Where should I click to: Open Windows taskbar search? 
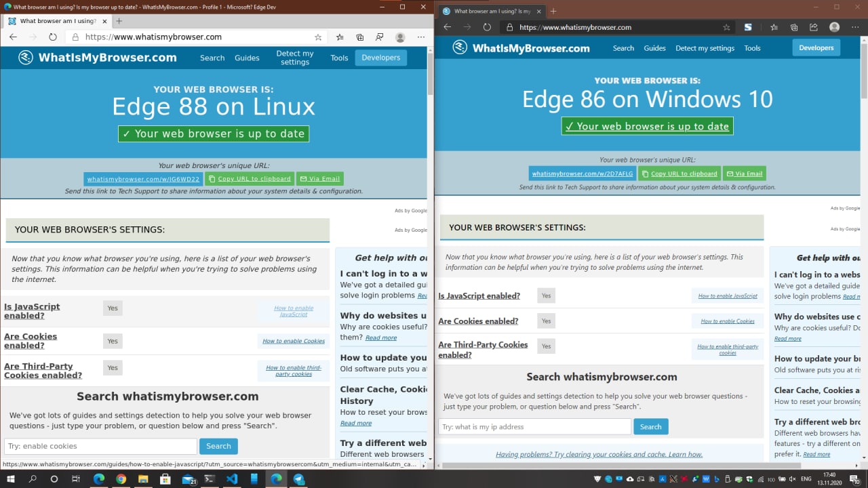point(33,479)
